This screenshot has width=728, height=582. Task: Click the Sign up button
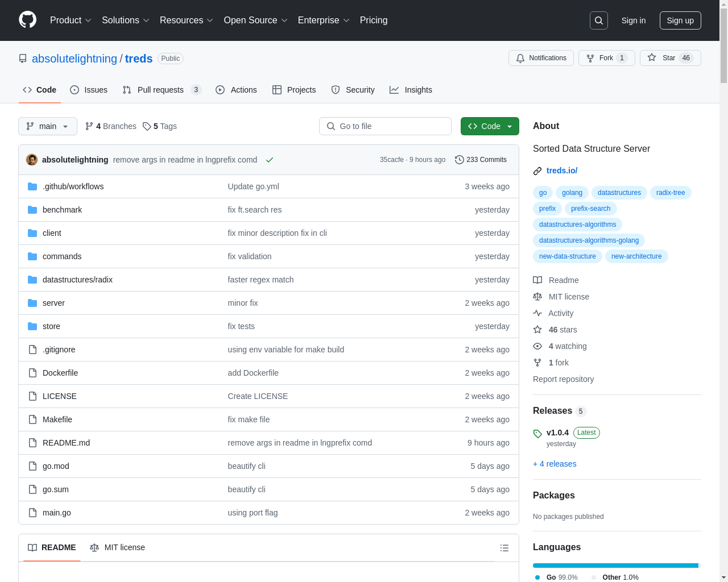pos(680,20)
